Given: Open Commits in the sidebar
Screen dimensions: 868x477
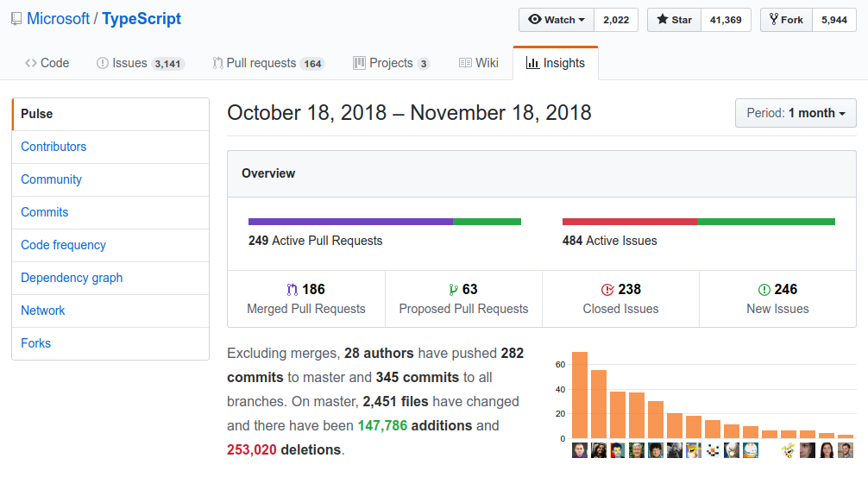Looking at the screenshot, I should point(110,212).
